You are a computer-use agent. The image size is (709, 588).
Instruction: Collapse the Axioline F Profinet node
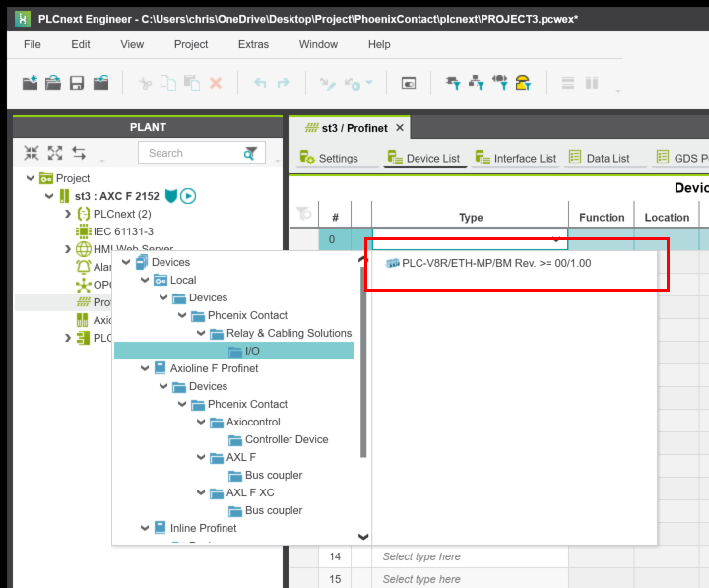click(x=145, y=368)
